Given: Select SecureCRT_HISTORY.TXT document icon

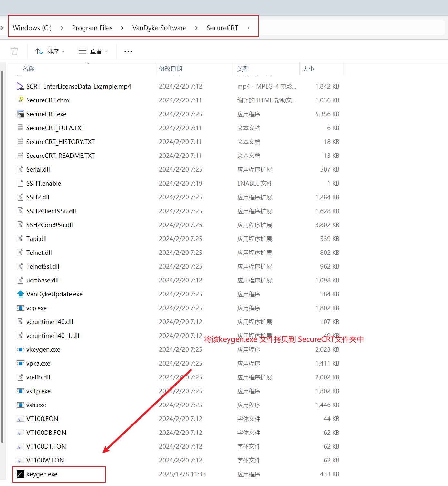Looking at the screenshot, I should [20, 142].
